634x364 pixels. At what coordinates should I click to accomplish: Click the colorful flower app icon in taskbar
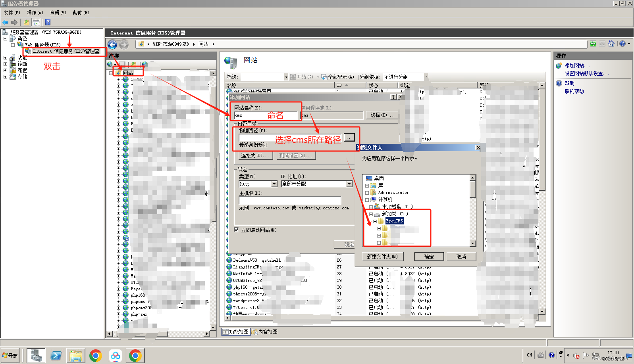(116, 356)
